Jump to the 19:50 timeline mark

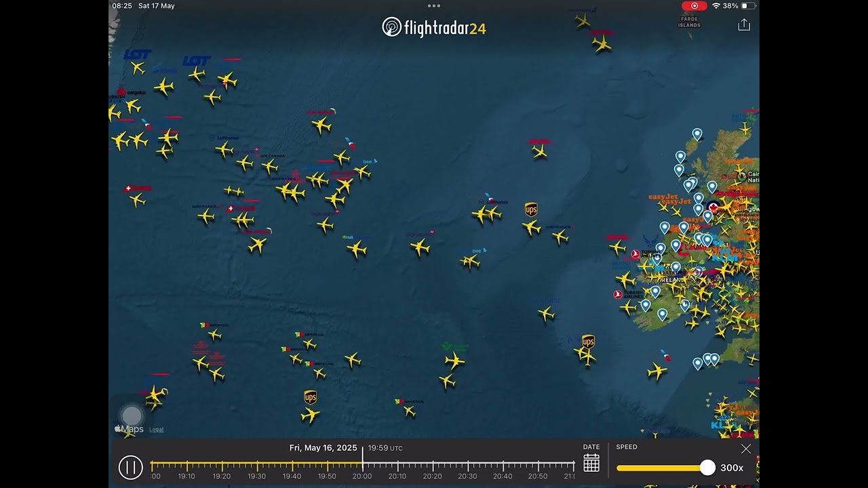(327, 476)
